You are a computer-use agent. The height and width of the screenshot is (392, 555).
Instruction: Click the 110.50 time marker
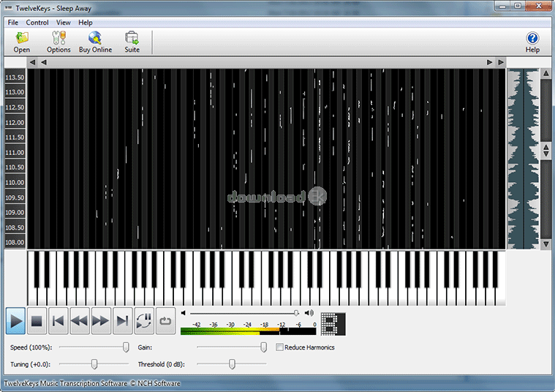[15, 167]
